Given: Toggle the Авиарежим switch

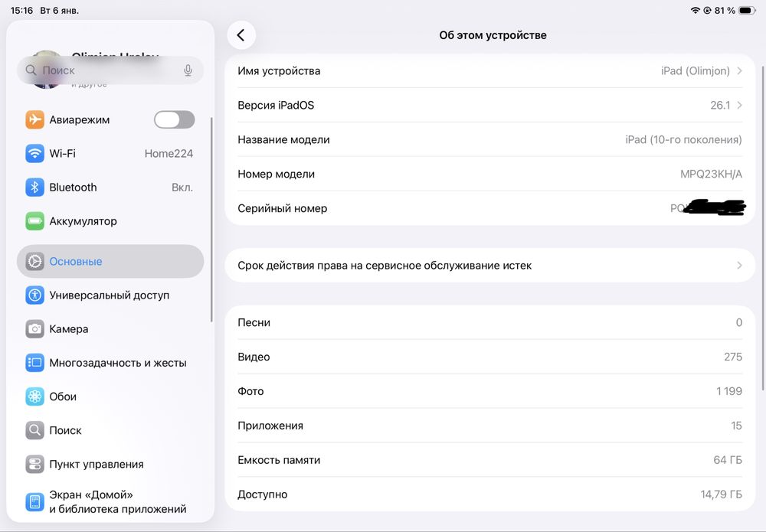Looking at the screenshot, I should tap(175, 119).
